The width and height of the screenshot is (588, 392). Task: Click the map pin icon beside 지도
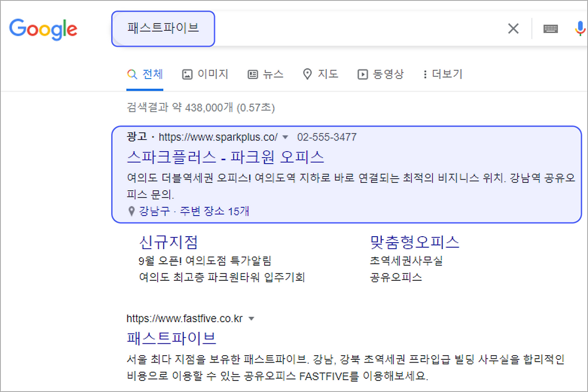click(x=307, y=74)
